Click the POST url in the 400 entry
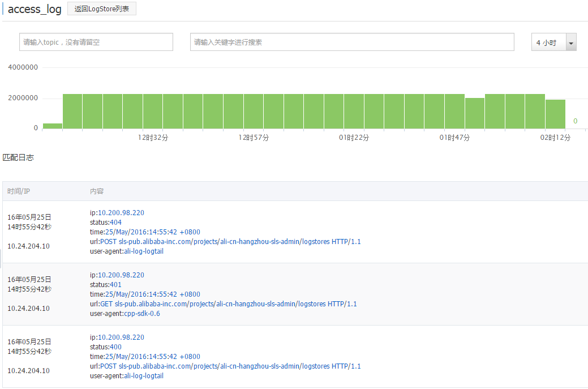This screenshot has width=588, height=389. pos(230,366)
